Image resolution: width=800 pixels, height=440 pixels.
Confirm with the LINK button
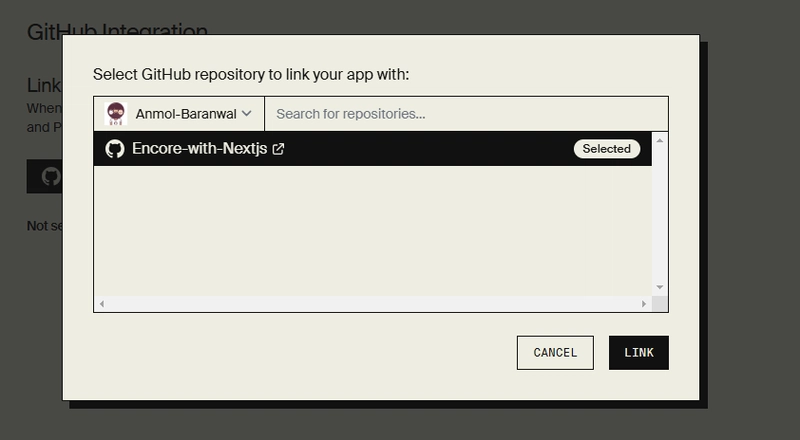(638, 353)
